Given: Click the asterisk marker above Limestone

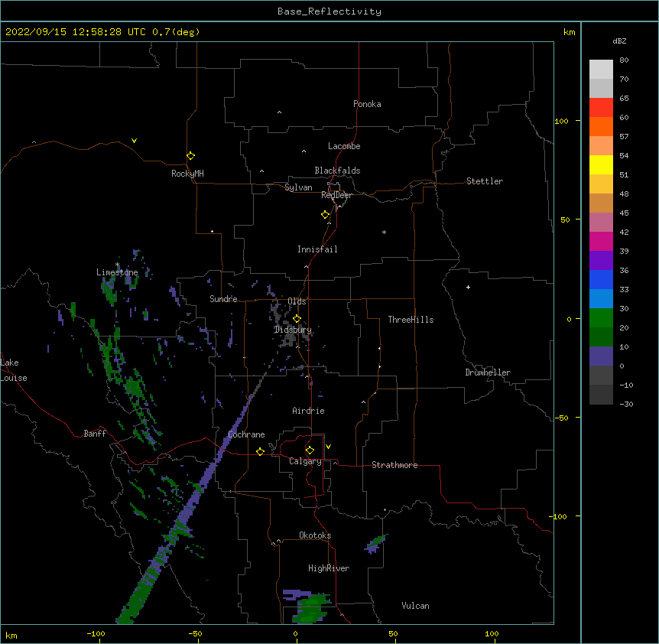Looking at the screenshot, I should [x=117, y=265].
